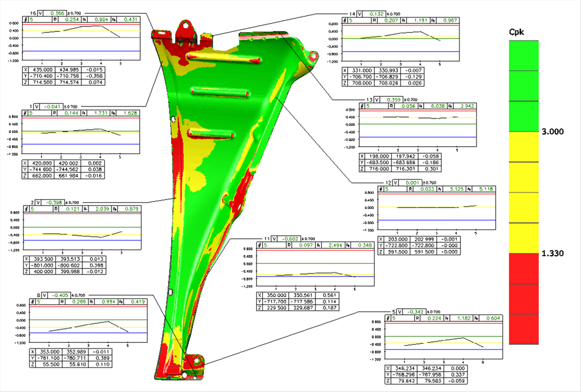This screenshot has height=392, width=581.
Task: Select the 3.000 threshold label on the legend
Action: click(554, 132)
